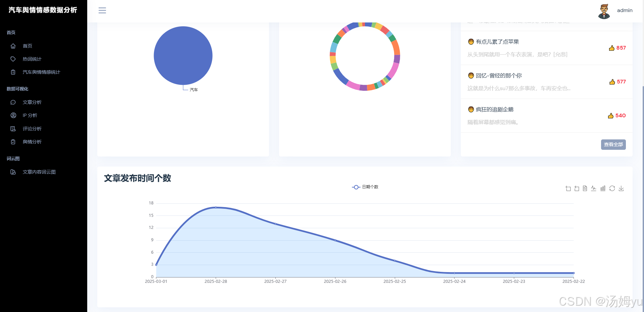Image resolution: width=644 pixels, height=312 pixels.
Task: Restore the chart to default
Action: pos(612,188)
